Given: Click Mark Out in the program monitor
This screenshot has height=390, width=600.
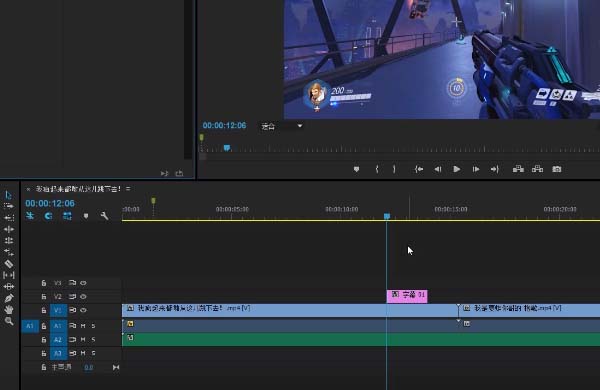Looking at the screenshot, I should 394,169.
